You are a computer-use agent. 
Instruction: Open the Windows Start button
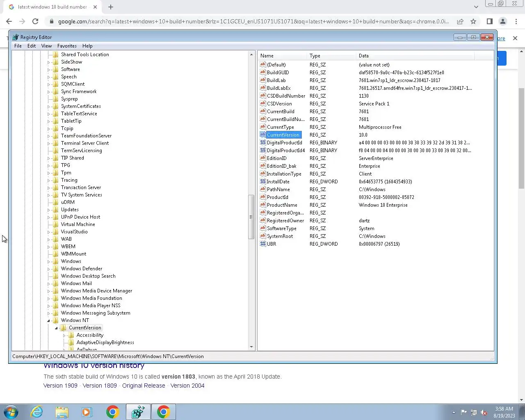(x=11, y=412)
